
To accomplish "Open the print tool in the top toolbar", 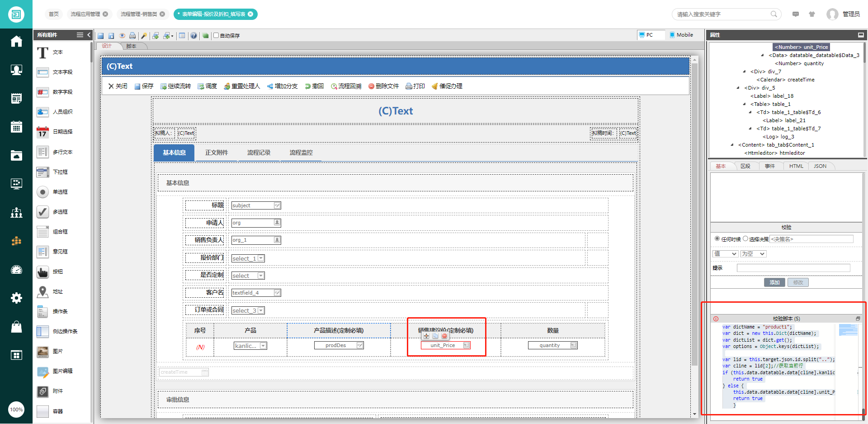I will [x=132, y=35].
